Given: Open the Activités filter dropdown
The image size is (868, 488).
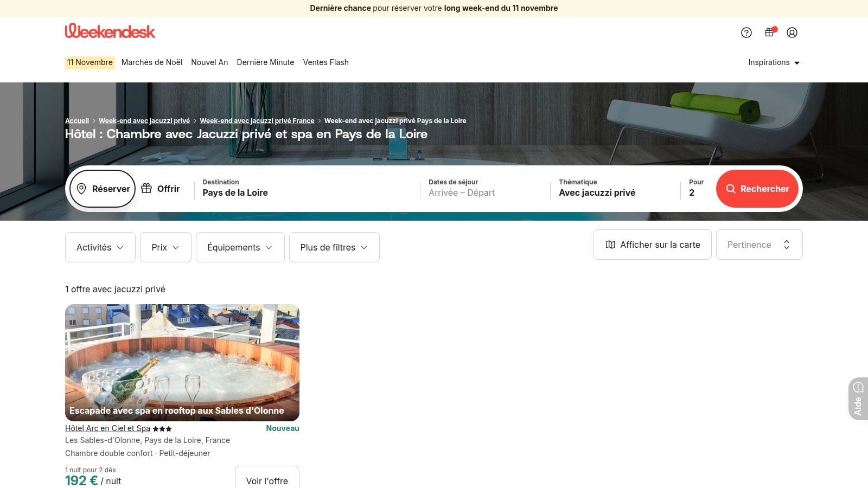Looking at the screenshot, I should [100, 247].
